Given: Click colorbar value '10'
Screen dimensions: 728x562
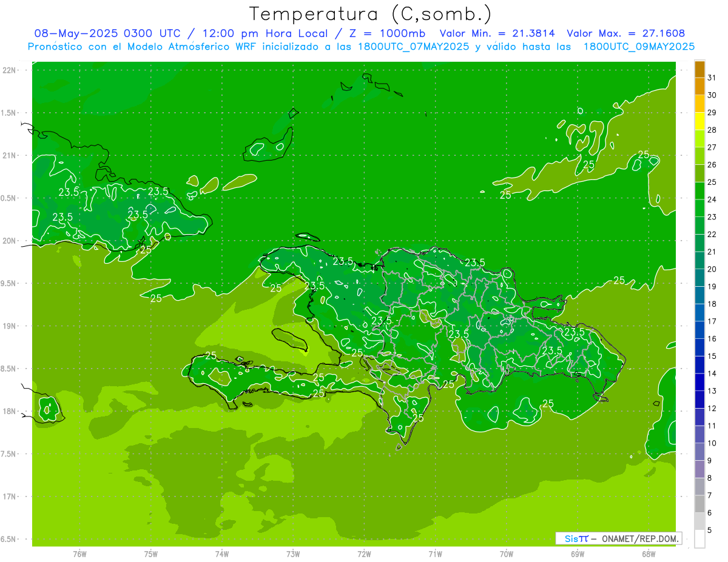Looking at the screenshot, I should pyautogui.click(x=712, y=443).
